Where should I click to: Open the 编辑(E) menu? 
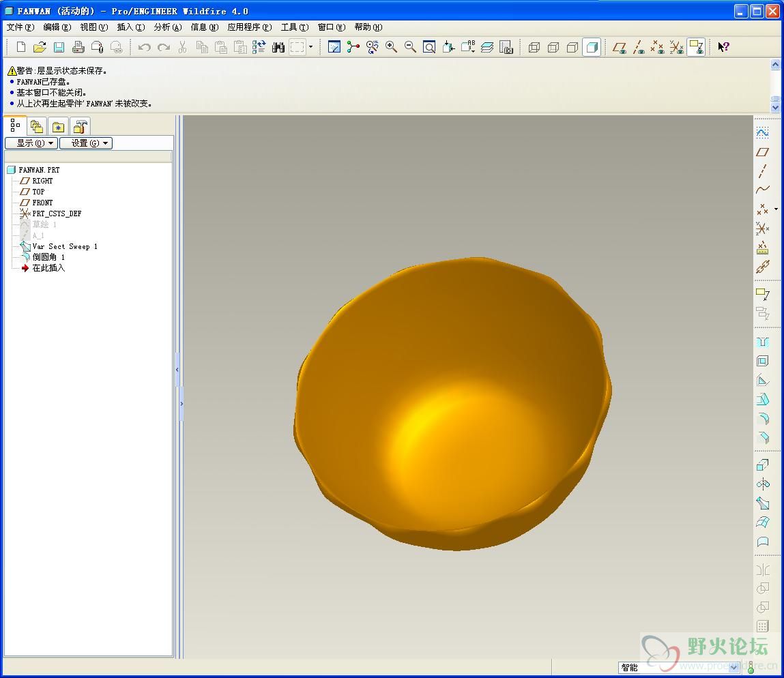[57, 27]
